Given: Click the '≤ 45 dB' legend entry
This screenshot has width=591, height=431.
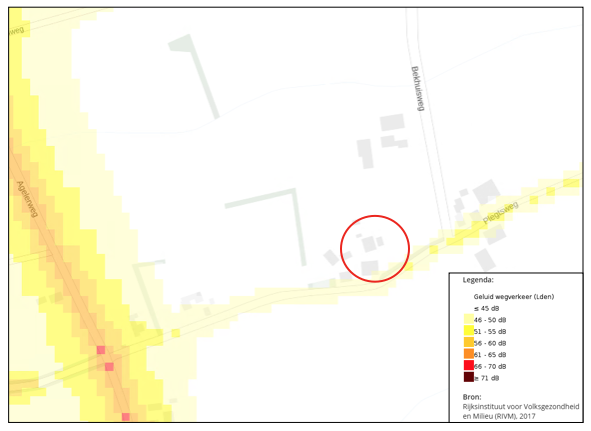Looking at the screenshot, I should [x=486, y=308].
